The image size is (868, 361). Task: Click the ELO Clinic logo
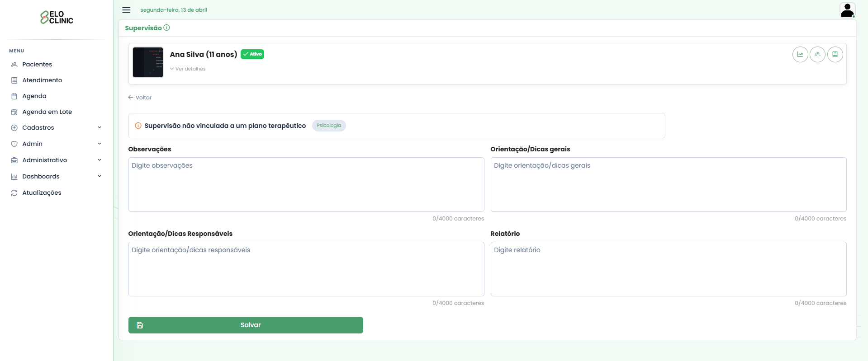(x=57, y=18)
